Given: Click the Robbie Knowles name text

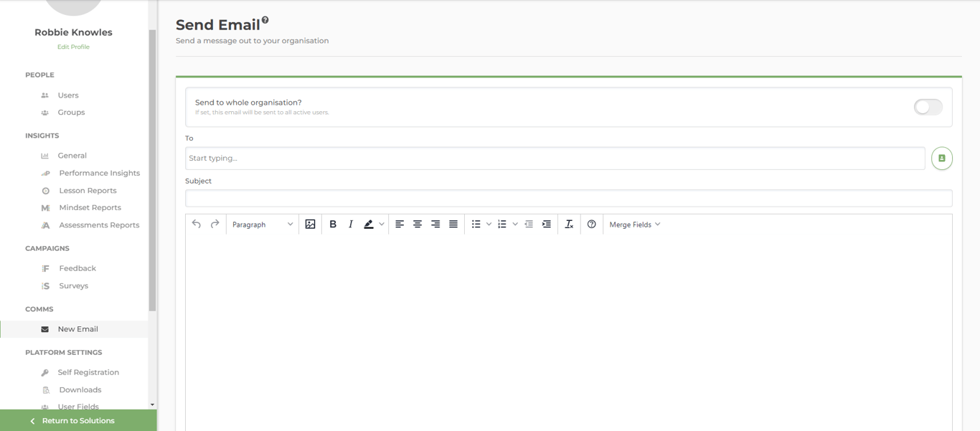Looking at the screenshot, I should pos(73,32).
